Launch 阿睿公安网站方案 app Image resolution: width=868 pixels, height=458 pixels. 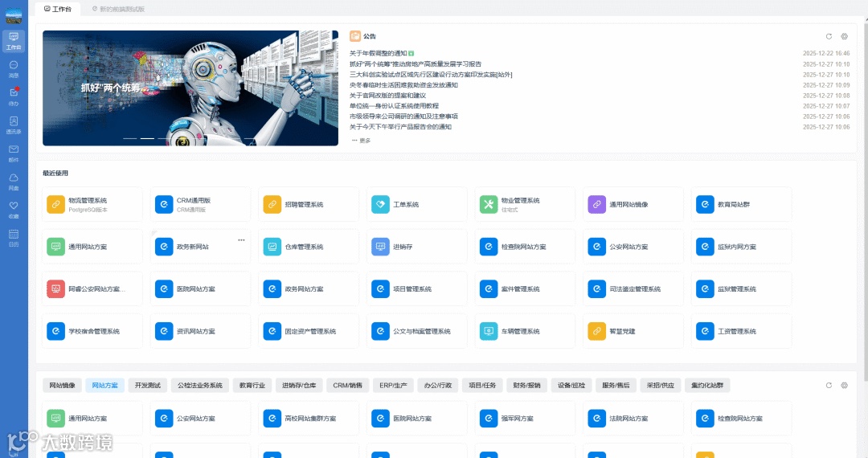click(92, 288)
